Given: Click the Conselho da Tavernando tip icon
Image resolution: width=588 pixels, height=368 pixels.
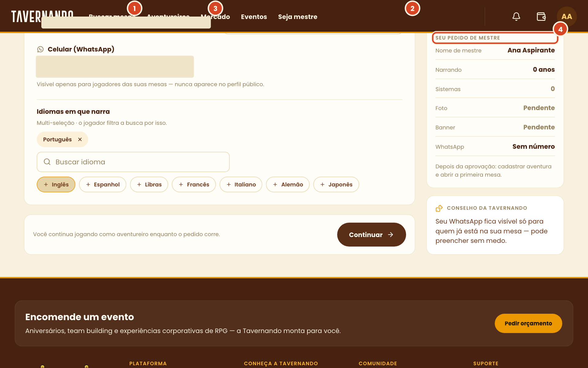Looking at the screenshot, I should [439, 208].
